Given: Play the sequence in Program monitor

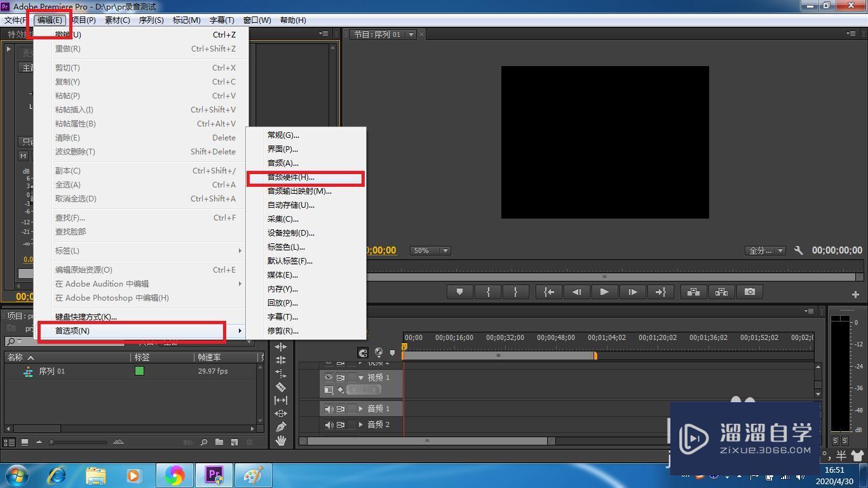Looking at the screenshot, I should coord(604,292).
